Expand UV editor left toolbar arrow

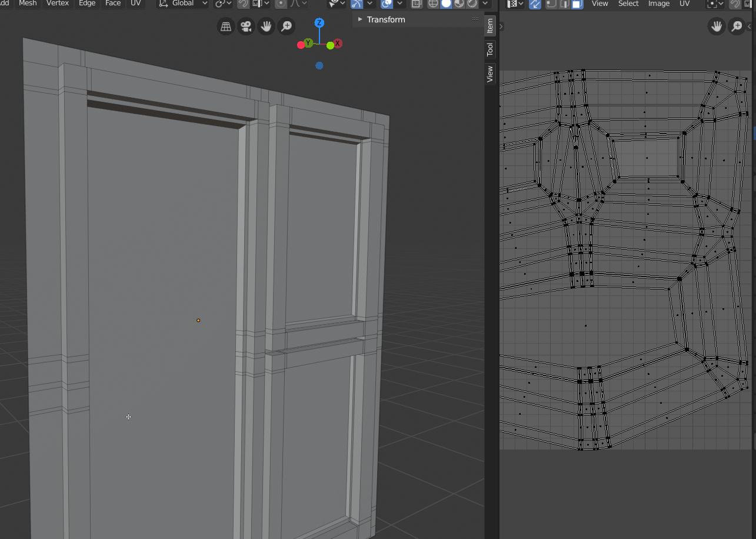502,26
